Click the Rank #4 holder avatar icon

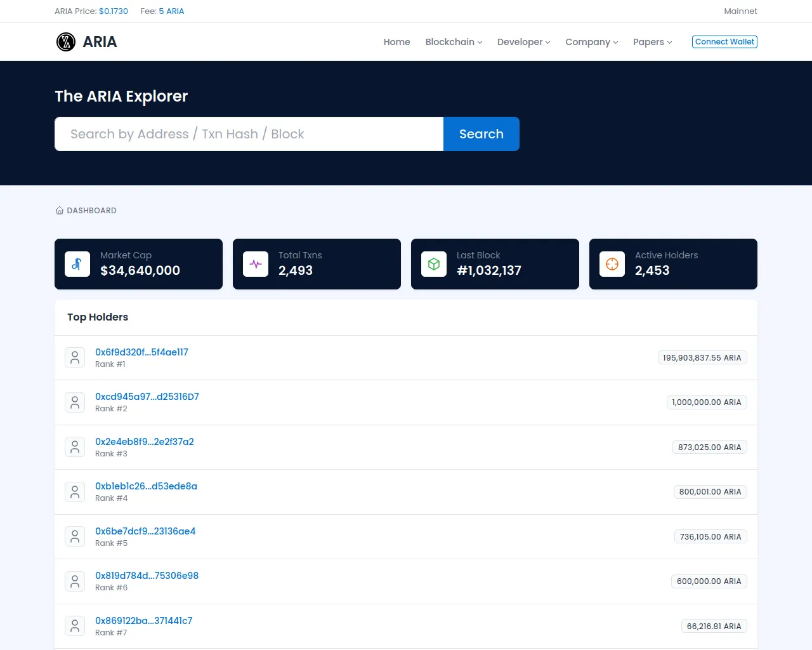point(75,492)
